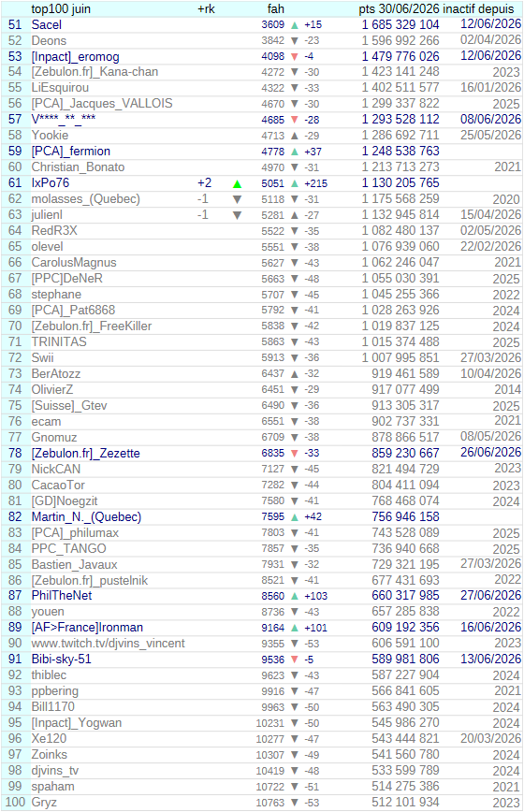Screen dimensions: 524x812
Task: Click the +103 change value
Action: point(316,597)
